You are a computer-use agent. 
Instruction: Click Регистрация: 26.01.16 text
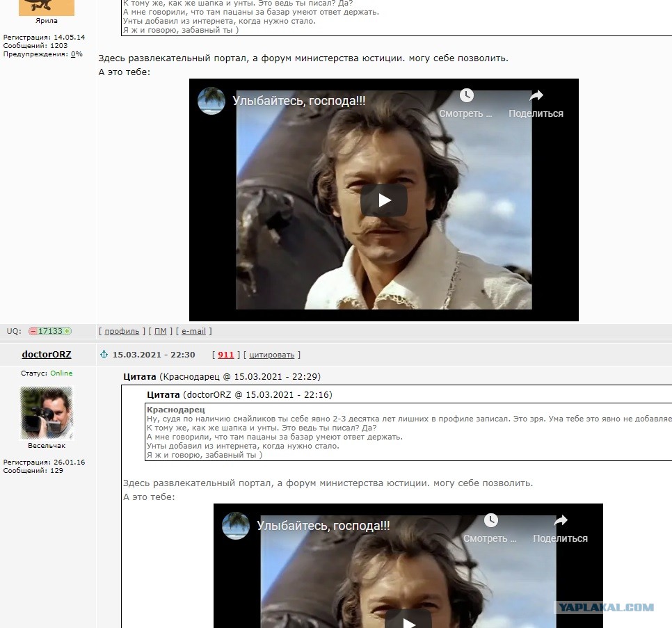click(44, 462)
